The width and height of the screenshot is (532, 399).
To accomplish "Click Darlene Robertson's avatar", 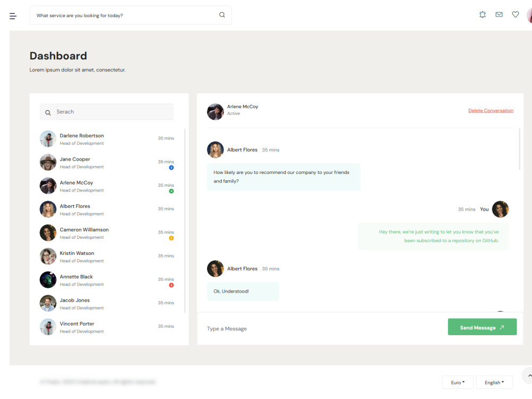I will click(x=48, y=139).
